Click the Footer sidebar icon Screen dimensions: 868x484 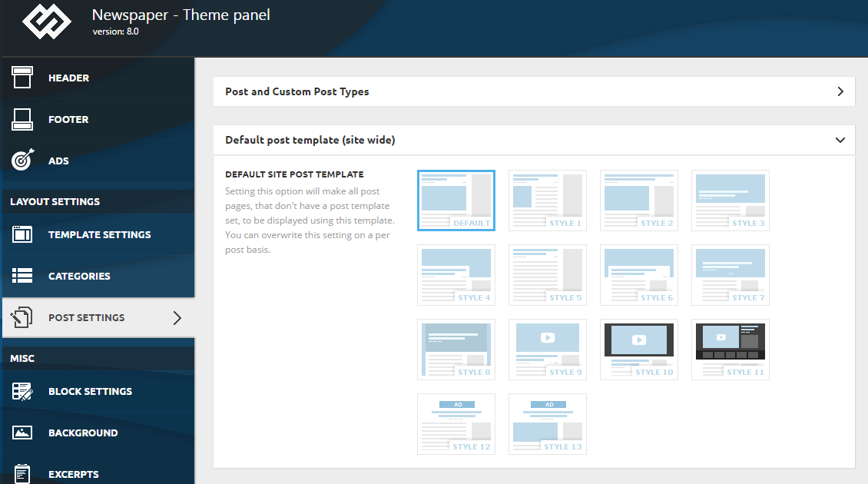tap(22, 119)
